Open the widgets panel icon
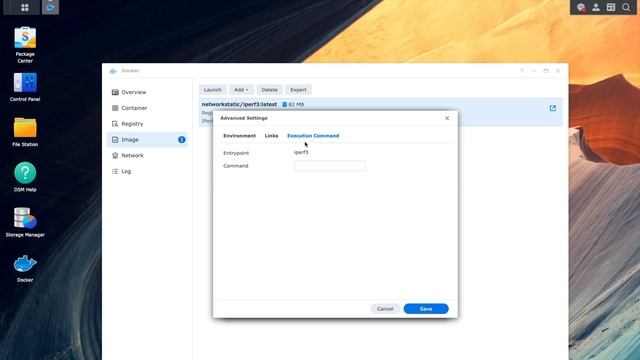 (x=611, y=7)
